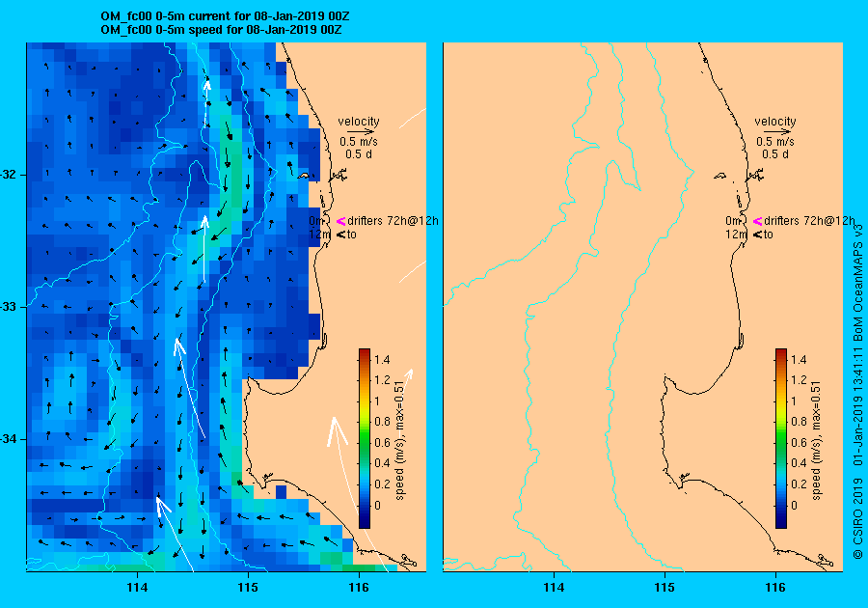Screen dimensions: 868x608
Task: Click the small island outline near -32 in left map
Action: click(303, 176)
